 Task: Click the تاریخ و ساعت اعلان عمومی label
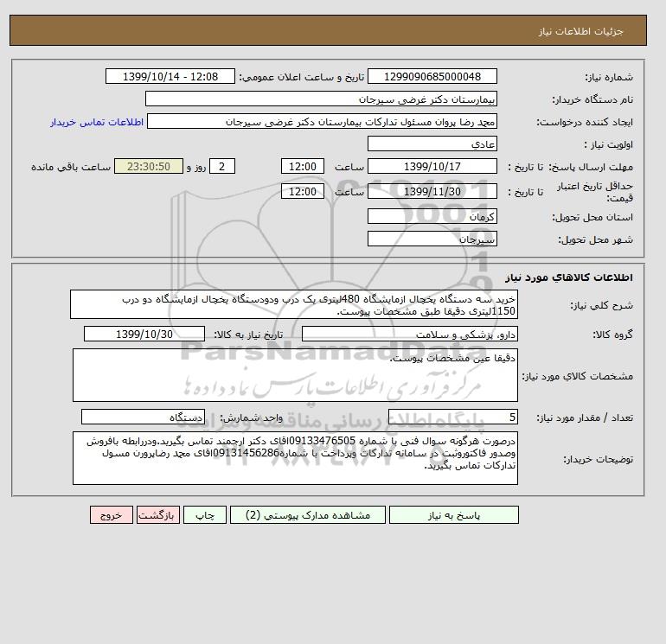pyautogui.click(x=302, y=77)
